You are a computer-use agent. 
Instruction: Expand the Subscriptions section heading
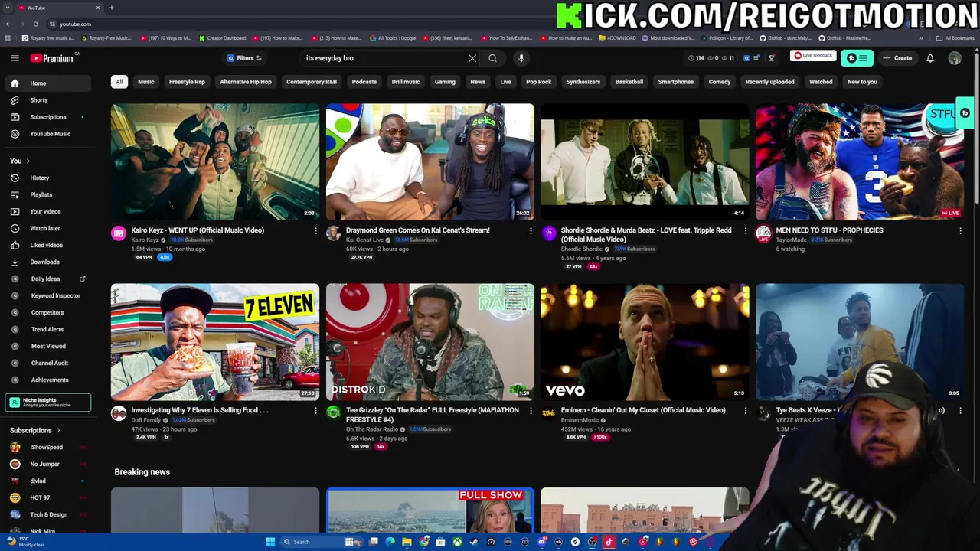click(35, 430)
